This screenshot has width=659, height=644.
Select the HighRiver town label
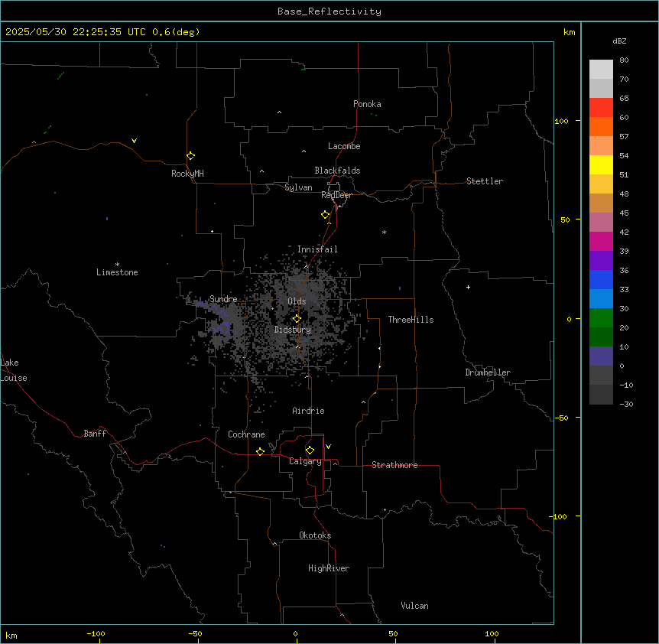click(329, 568)
